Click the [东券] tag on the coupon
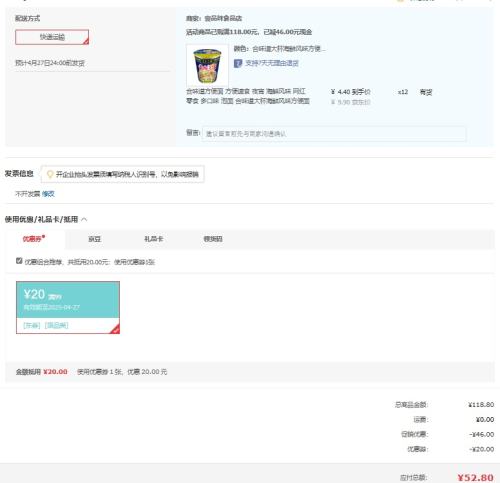This screenshot has width=500, height=483. 32,325
